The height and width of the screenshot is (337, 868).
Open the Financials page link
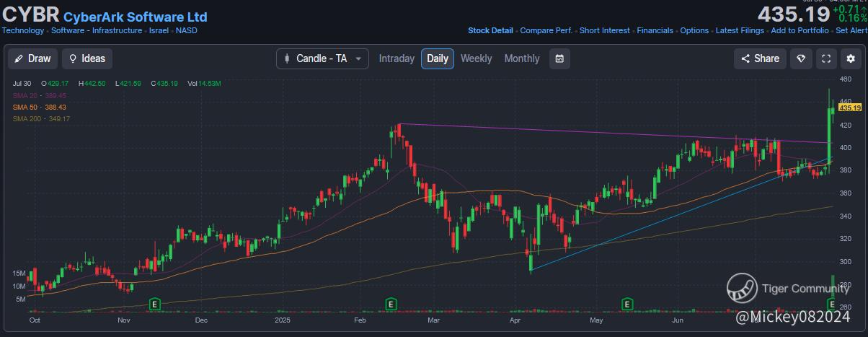[x=655, y=30]
